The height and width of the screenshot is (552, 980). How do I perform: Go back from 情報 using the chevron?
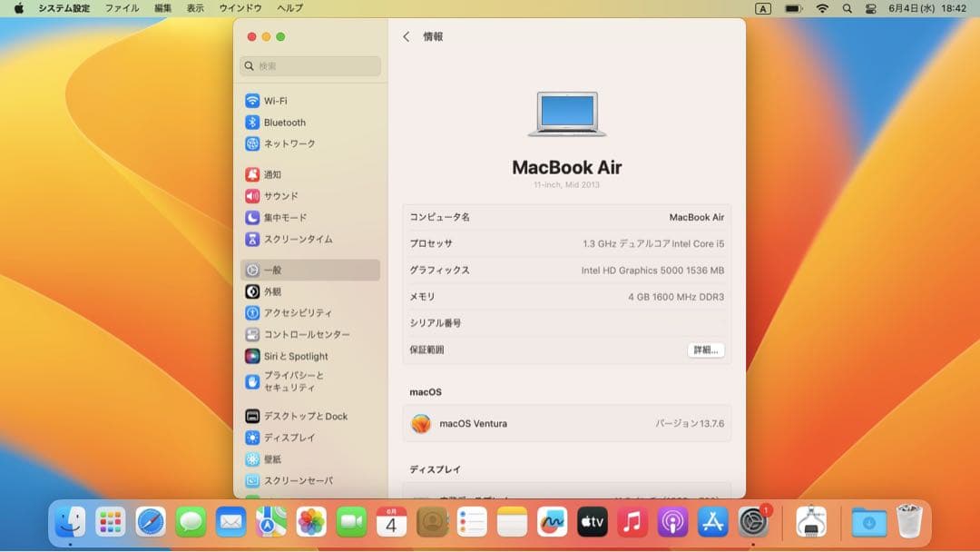tap(405, 36)
